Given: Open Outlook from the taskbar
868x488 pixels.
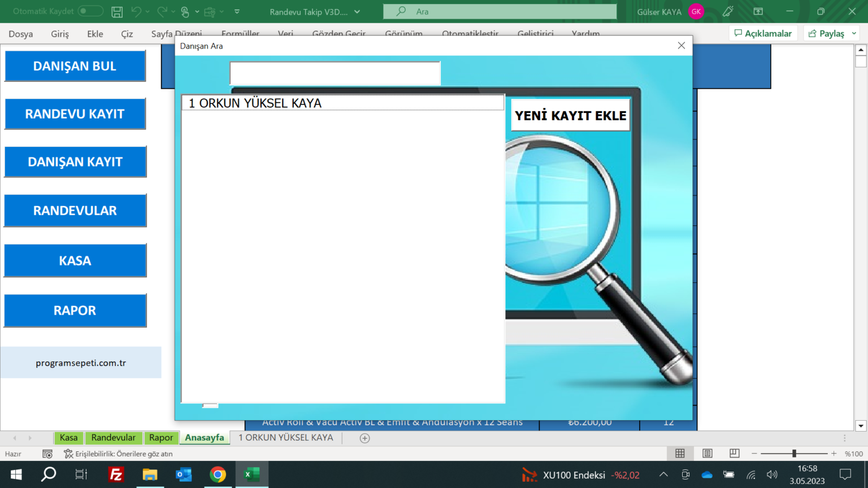Looking at the screenshot, I should tap(184, 474).
